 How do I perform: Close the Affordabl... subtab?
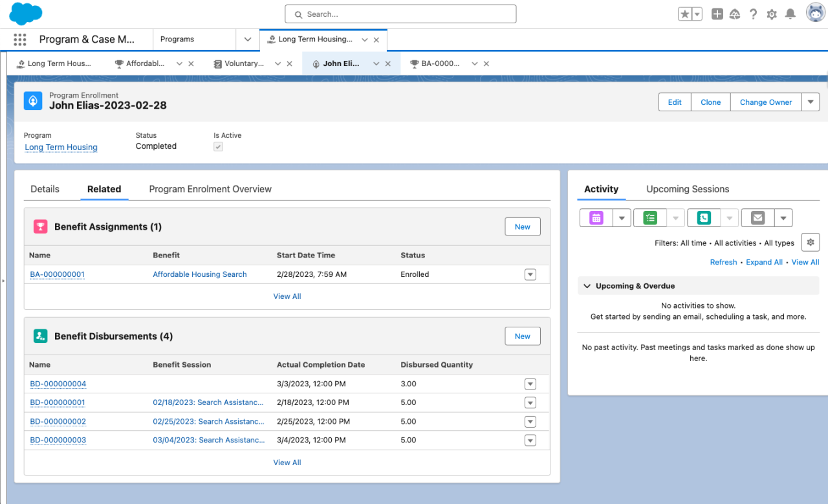191,63
